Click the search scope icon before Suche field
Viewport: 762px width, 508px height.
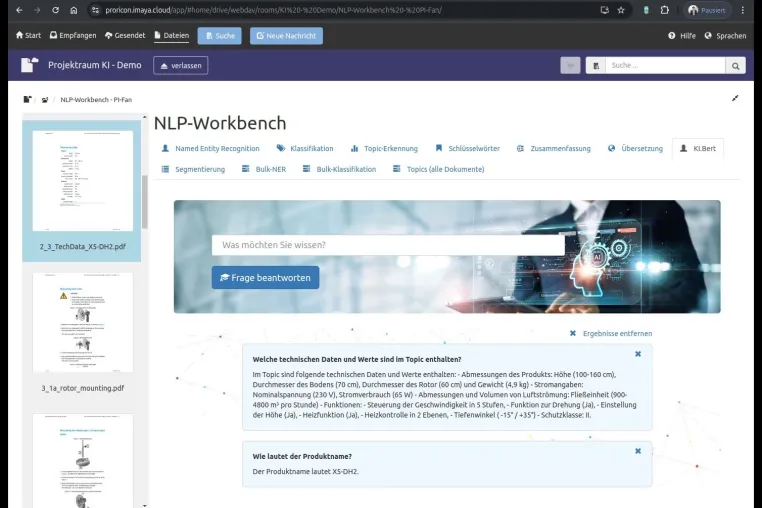coord(596,65)
